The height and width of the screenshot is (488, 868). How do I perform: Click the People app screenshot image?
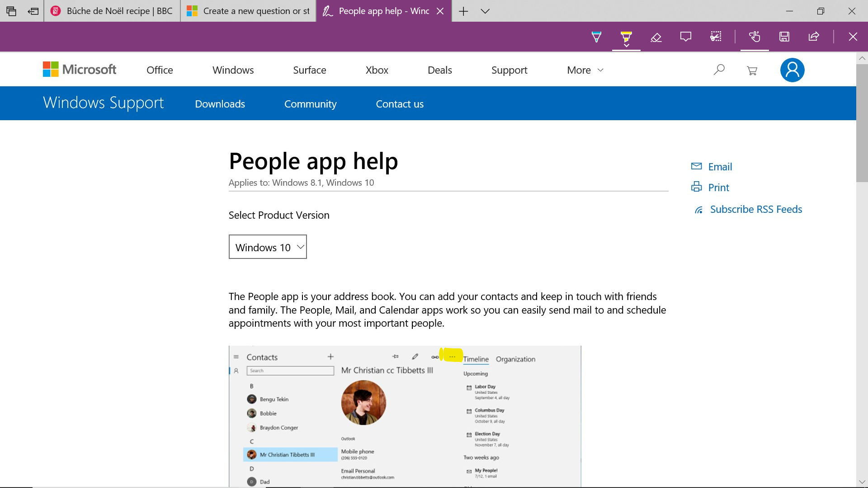click(405, 416)
